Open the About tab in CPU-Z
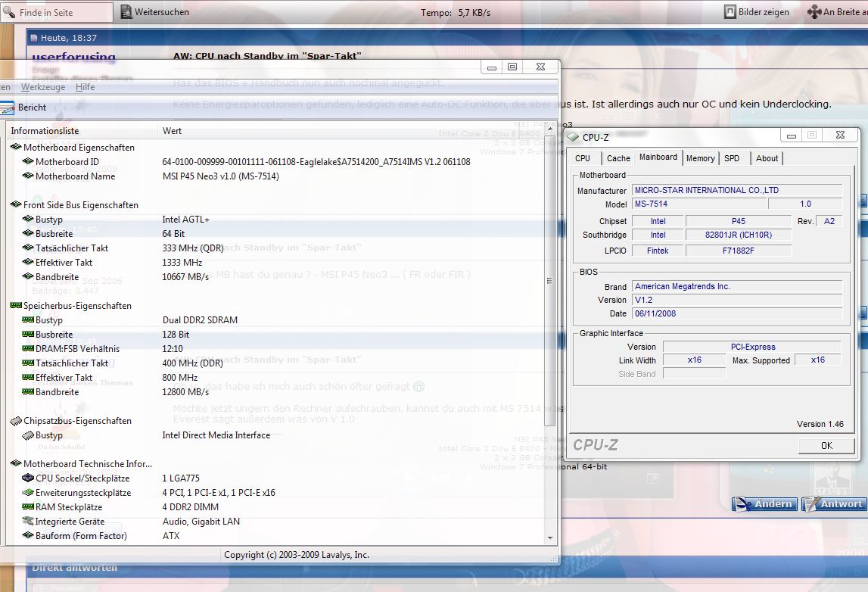The width and height of the screenshot is (868, 592). pos(767,158)
